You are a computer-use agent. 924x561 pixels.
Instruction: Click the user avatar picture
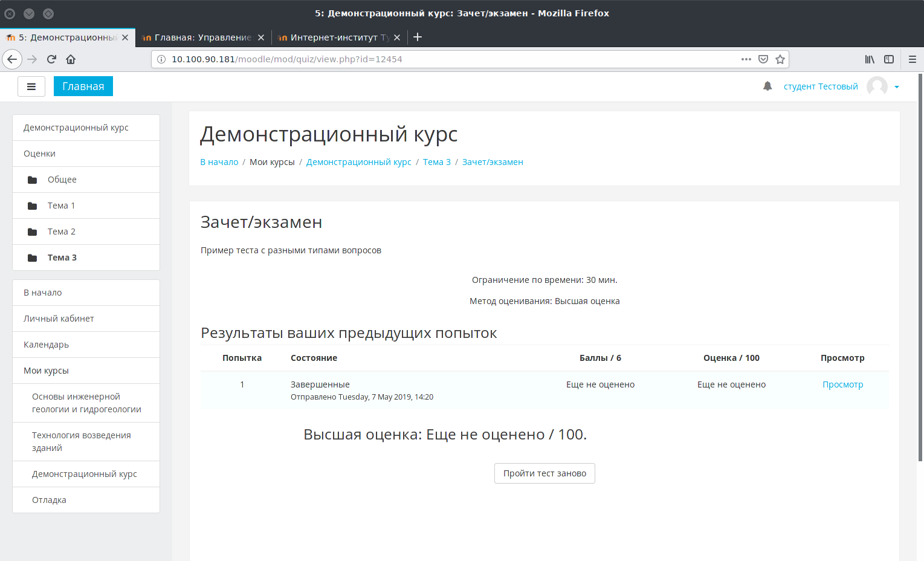(x=877, y=86)
